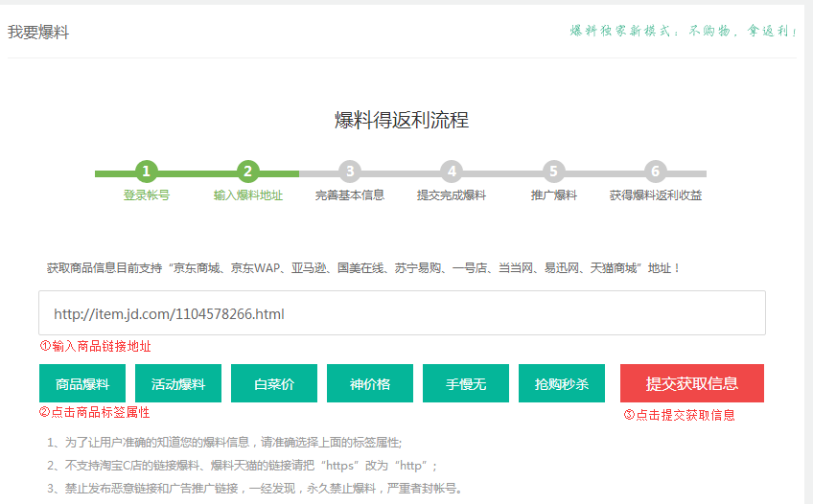This screenshot has width=813, height=504.
Task: Click step 6 circle for 获得爆料返利收益
Action: click(x=656, y=172)
